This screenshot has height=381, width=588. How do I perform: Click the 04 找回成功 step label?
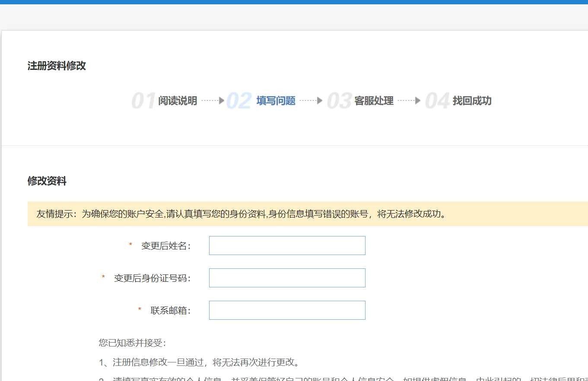(471, 101)
